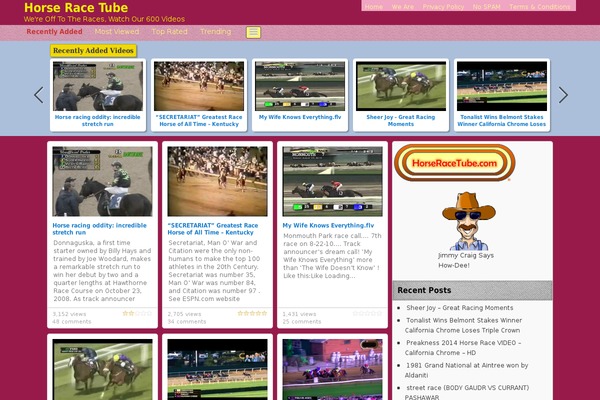Viewport: 600px width, 400px height.
Task: Click the star rating on the Horse racing oddity card
Action: [x=137, y=313]
